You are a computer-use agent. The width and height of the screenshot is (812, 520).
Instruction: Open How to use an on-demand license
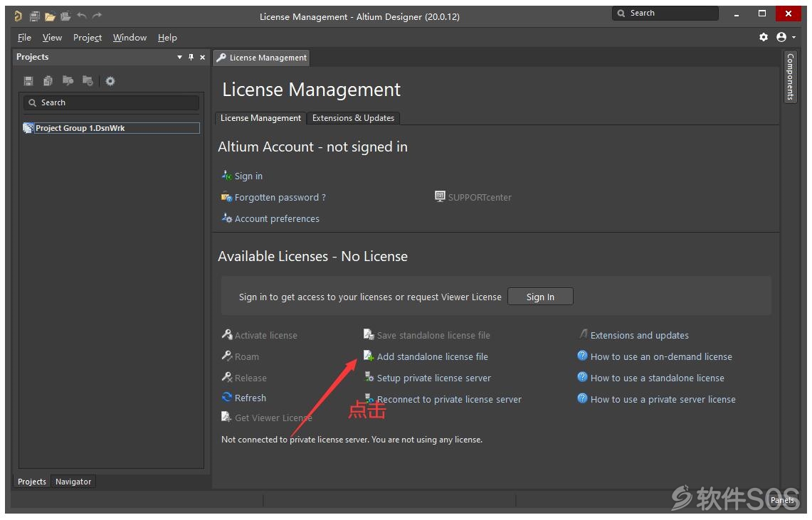pos(661,356)
